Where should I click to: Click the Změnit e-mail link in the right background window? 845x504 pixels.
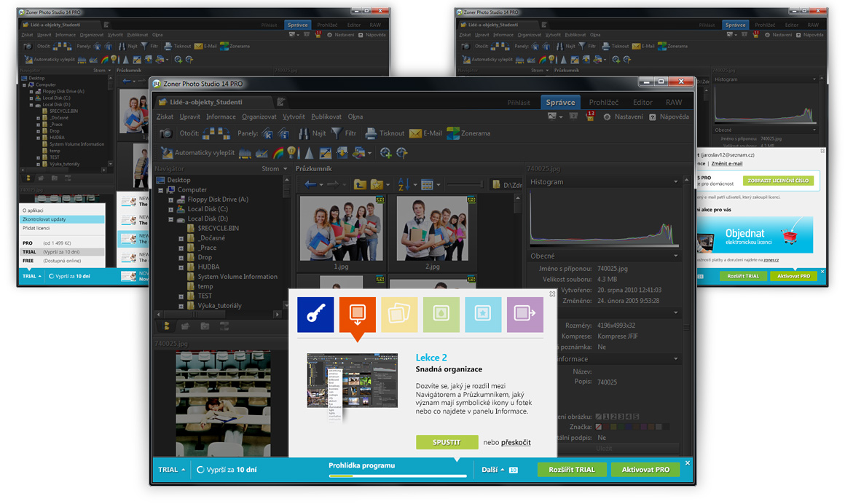(x=726, y=163)
